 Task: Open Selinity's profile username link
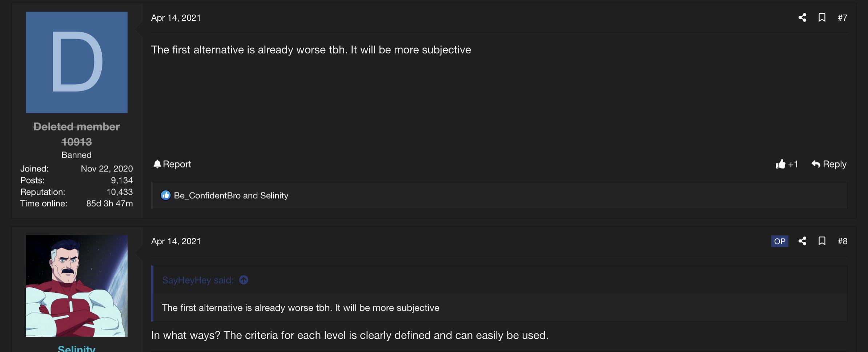(x=77, y=348)
